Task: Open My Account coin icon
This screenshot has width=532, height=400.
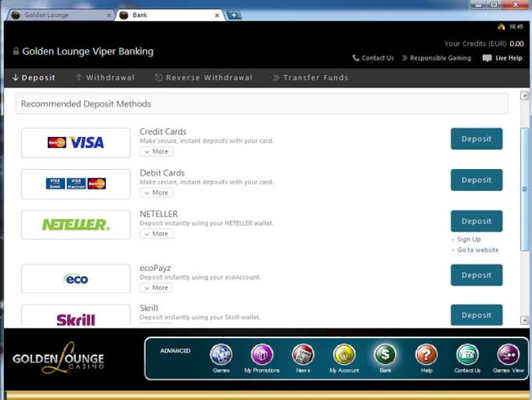Action: (344, 355)
